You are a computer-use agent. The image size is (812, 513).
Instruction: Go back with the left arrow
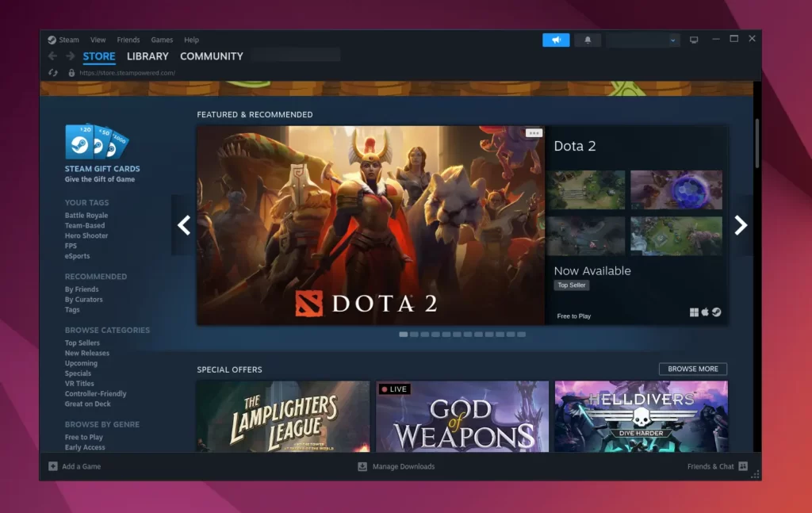pos(52,56)
